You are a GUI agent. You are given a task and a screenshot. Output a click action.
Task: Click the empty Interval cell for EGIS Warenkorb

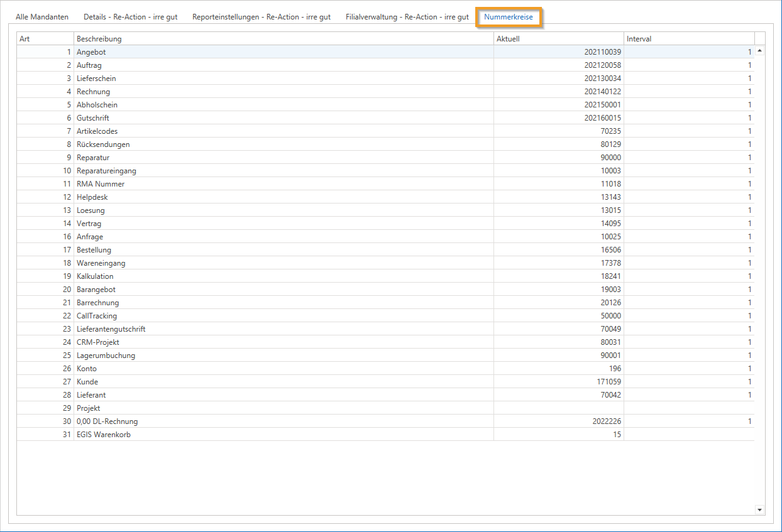[x=688, y=435]
